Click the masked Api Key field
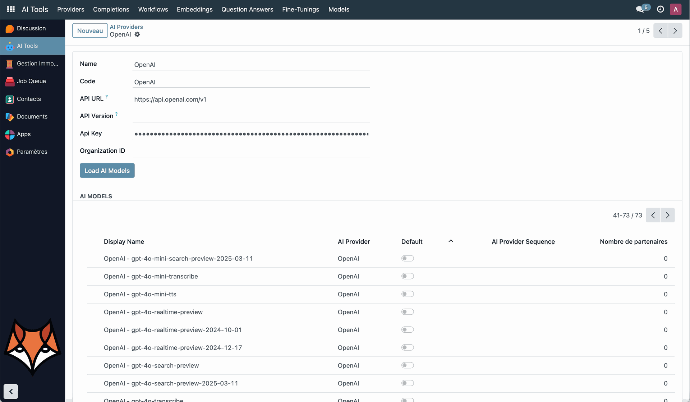 click(x=252, y=134)
